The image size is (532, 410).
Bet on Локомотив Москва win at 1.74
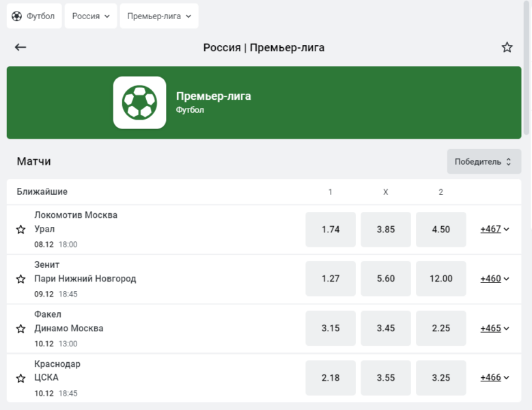[x=331, y=230]
